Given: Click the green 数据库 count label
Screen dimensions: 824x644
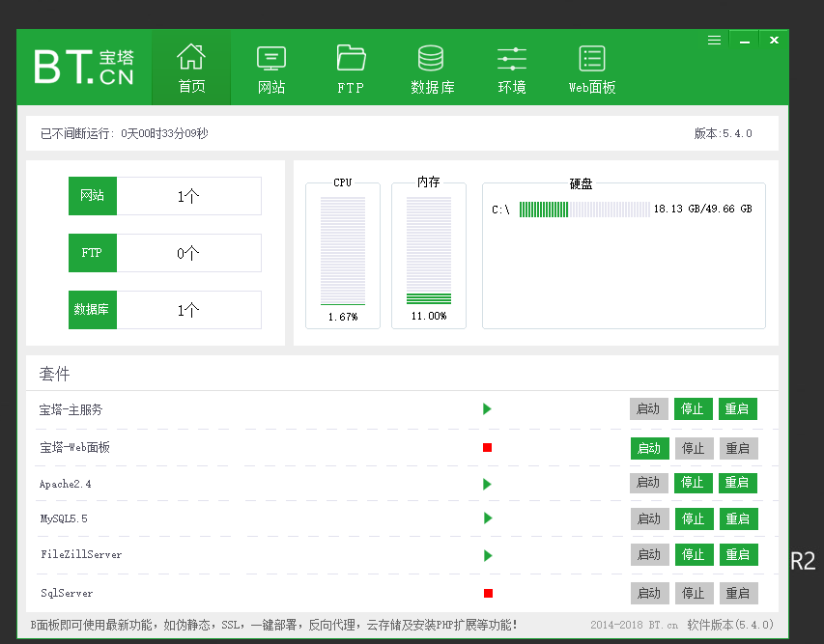Looking at the screenshot, I should pyautogui.click(x=93, y=309).
